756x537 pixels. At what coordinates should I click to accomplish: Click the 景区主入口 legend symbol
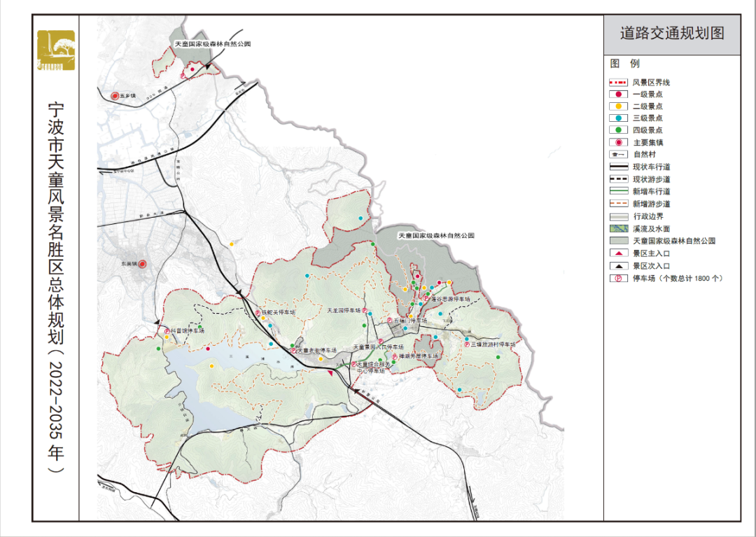tap(619, 253)
